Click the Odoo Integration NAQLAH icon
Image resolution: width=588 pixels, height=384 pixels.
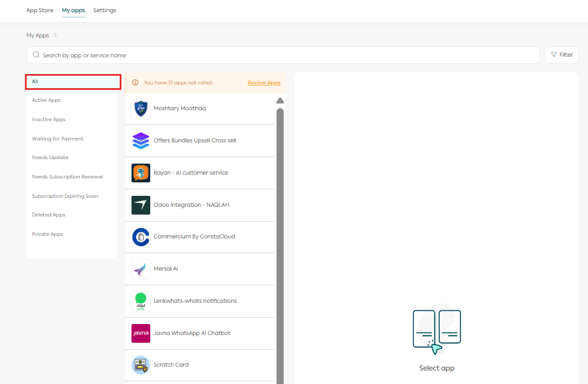click(x=141, y=205)
